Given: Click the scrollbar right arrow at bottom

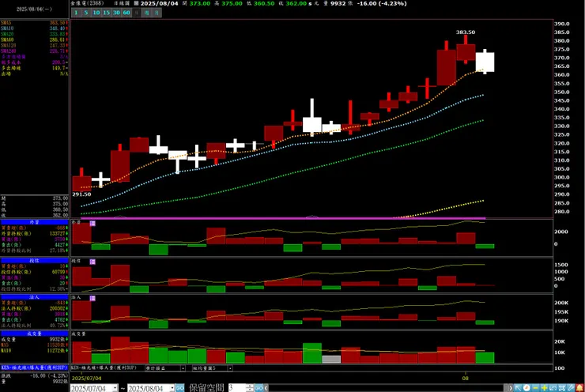Looking at the screenshot, I should pos(511,388).
